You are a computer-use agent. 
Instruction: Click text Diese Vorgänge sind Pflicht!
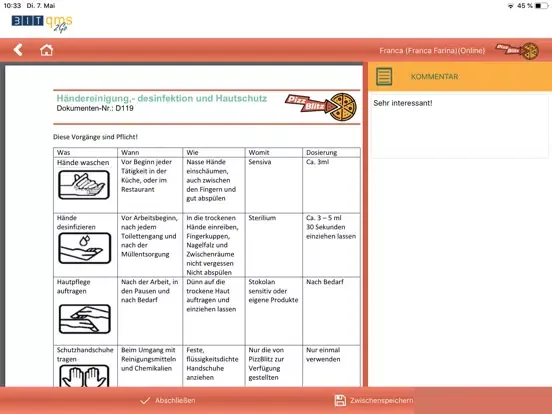click(95, 137)
